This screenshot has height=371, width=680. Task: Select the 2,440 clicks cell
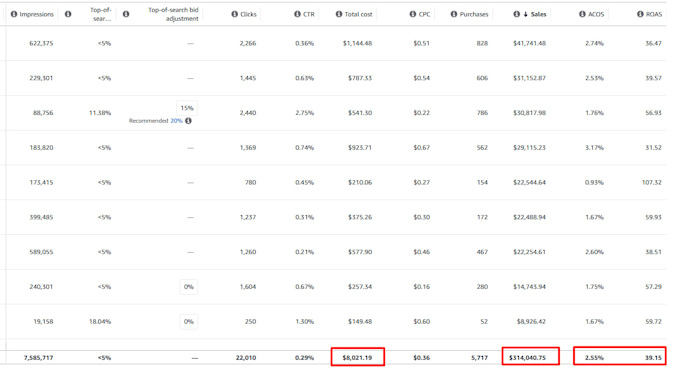pos(248,113)
